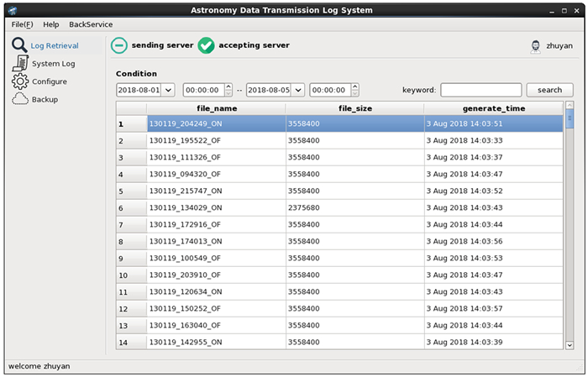This screenshot has width=588, height=377.
Task: Click the search button
Action: click(x=549, y=90)
